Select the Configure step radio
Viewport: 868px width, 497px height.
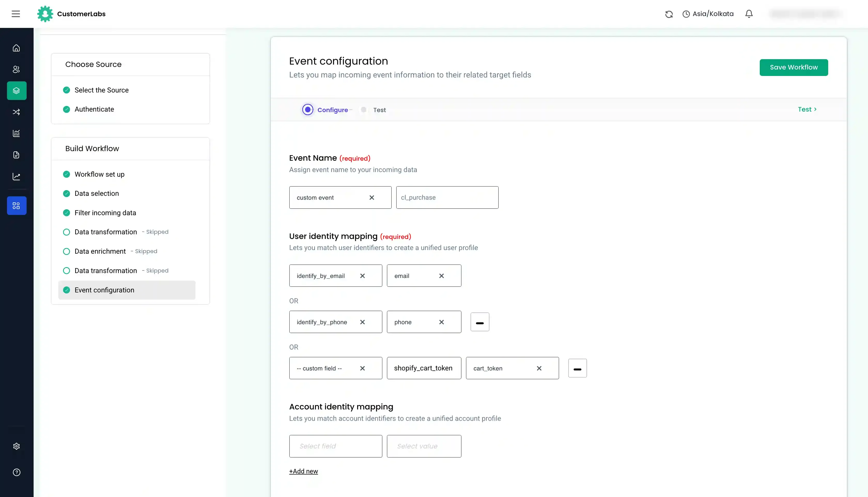tap(307, 110)
